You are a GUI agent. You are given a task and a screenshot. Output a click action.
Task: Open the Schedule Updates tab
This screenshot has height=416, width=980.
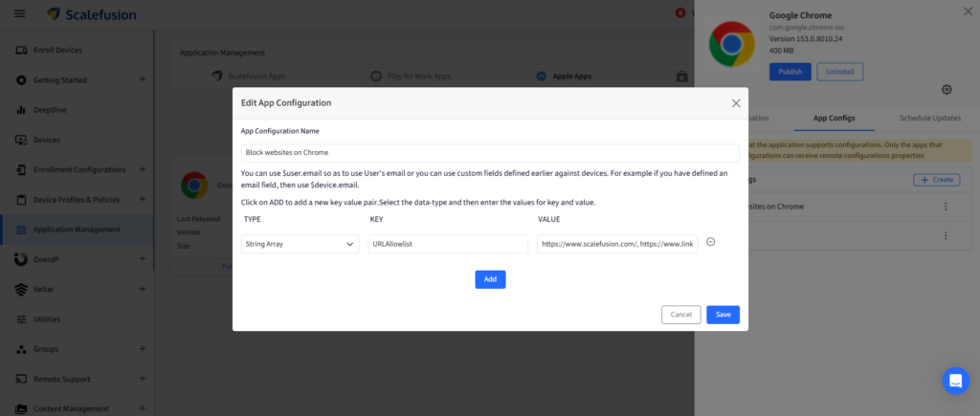930,118
